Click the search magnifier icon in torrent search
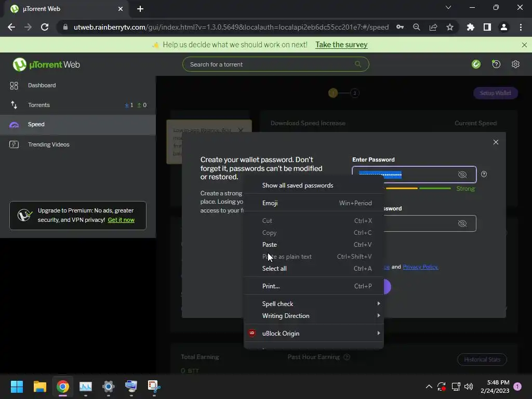Viewport: 532px width, 399px height. [357, 64]
